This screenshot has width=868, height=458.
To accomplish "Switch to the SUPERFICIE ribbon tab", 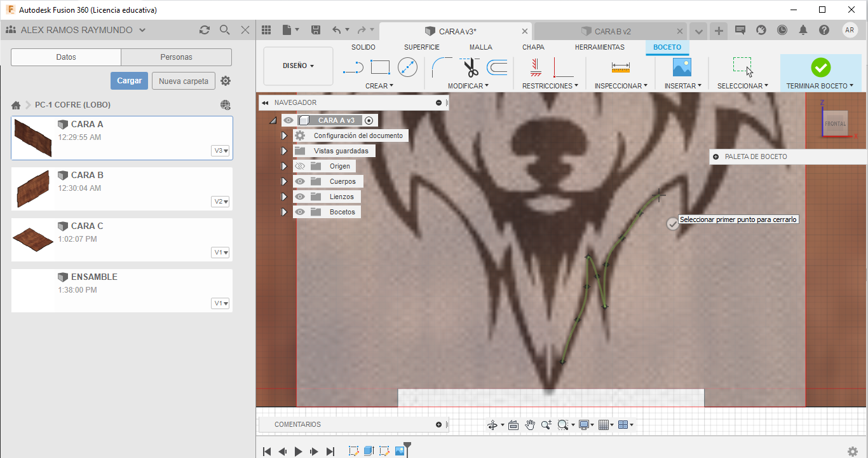I will [422, 47].
